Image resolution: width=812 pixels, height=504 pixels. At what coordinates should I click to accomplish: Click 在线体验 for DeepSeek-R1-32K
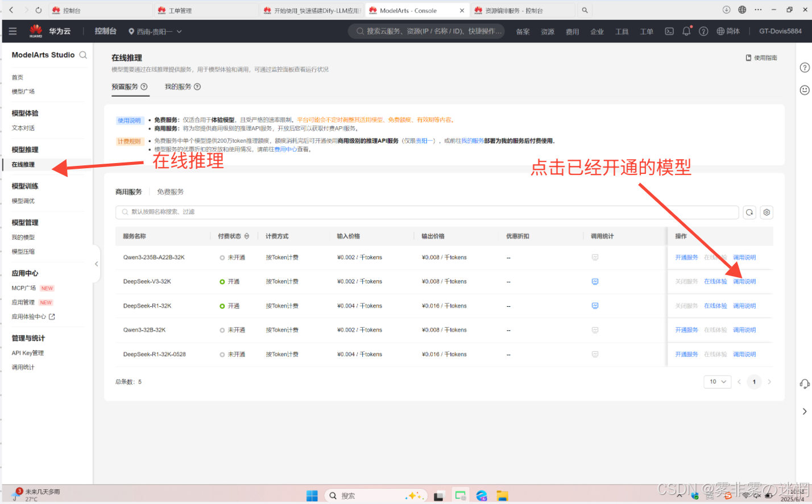(x=715, y=306)
